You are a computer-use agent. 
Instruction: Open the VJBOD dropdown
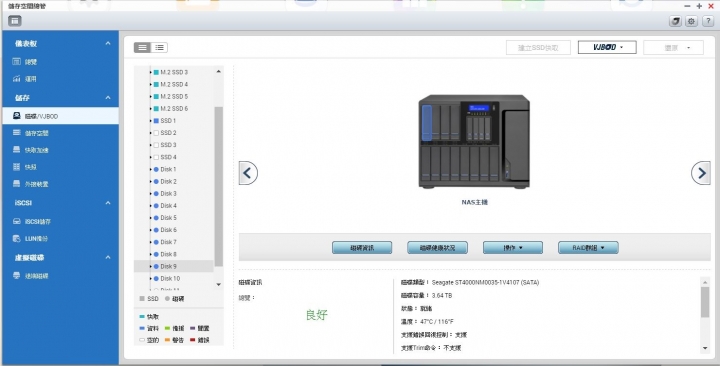(607, 47)
